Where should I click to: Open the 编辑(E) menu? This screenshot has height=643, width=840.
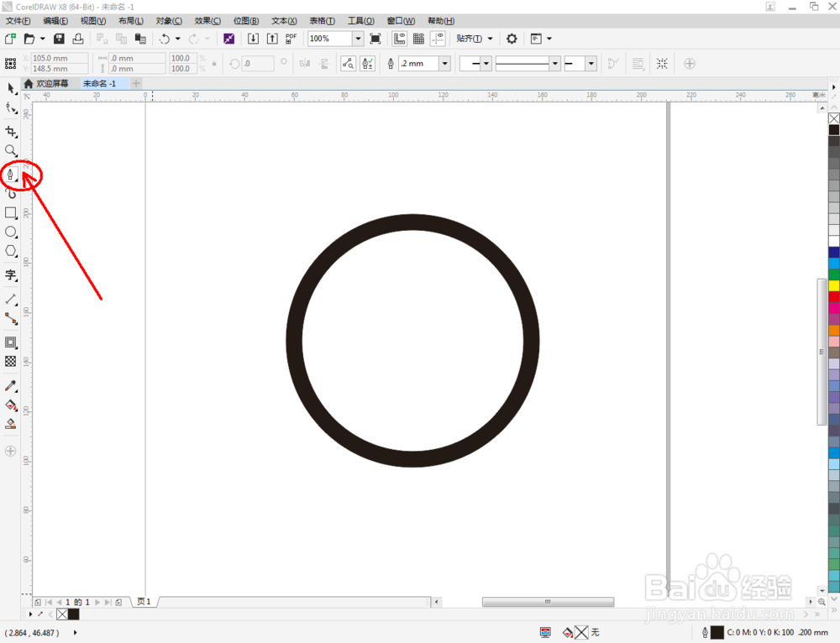pyautogui.click(x=55, y=21)
